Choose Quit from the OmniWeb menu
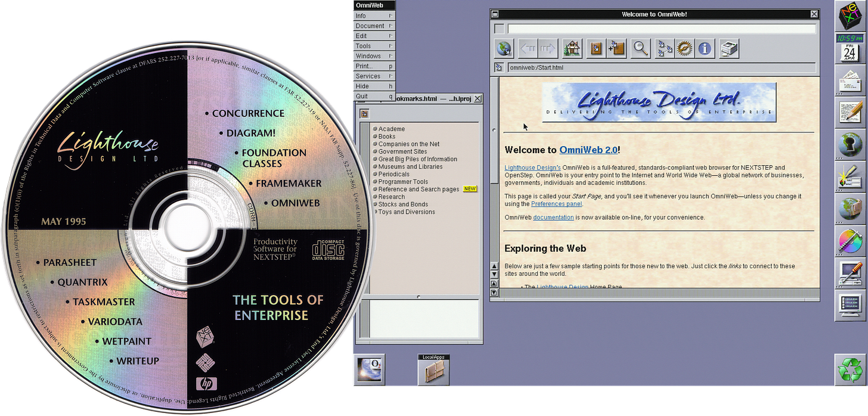This screenshot has height=416, width=868. pos(374,96)
